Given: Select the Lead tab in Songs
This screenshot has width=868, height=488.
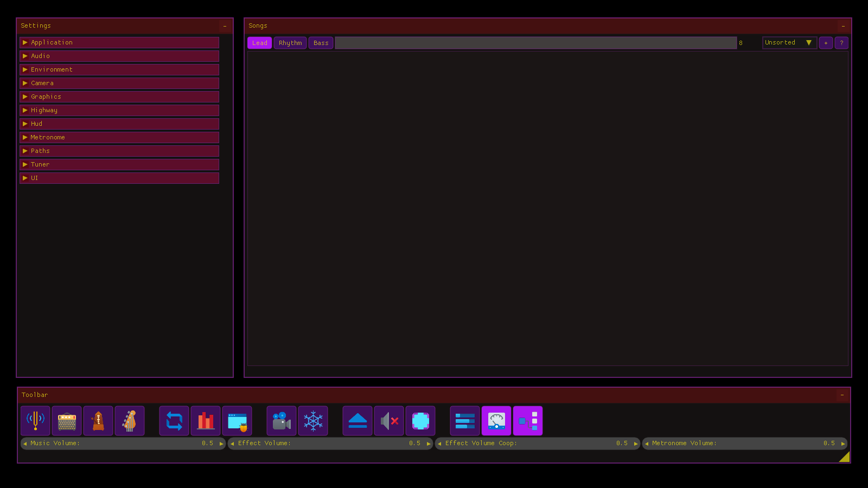Looking at the screenshot, I should click(x=260, y=43).
